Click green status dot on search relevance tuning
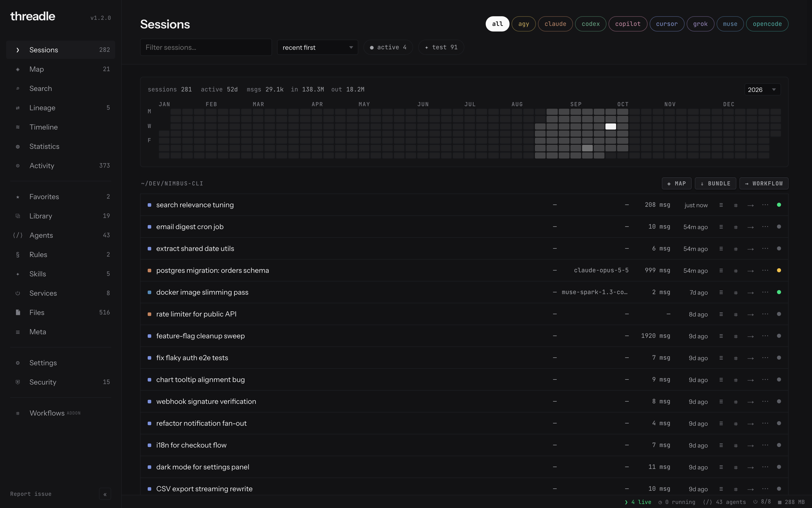The image size is (812, 508). coord(779,205)
